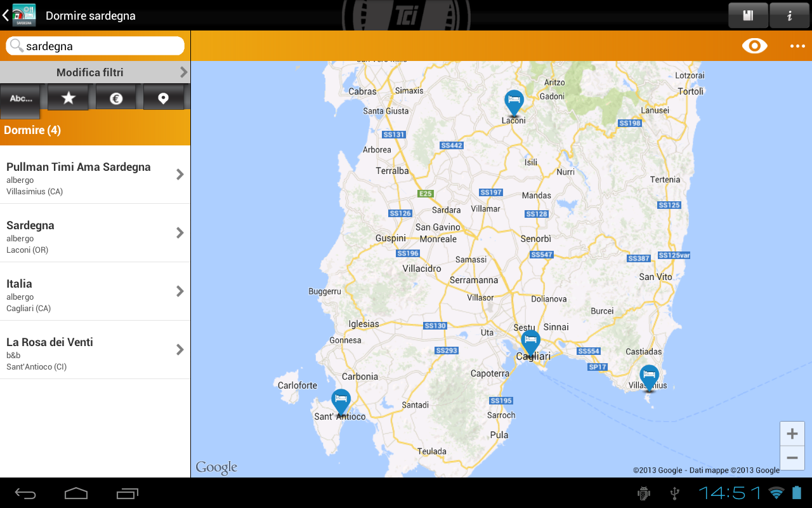This screenshot has height=508, width=812.
Task: Click the Tortolì town label on map
Action: click(690, 91)
